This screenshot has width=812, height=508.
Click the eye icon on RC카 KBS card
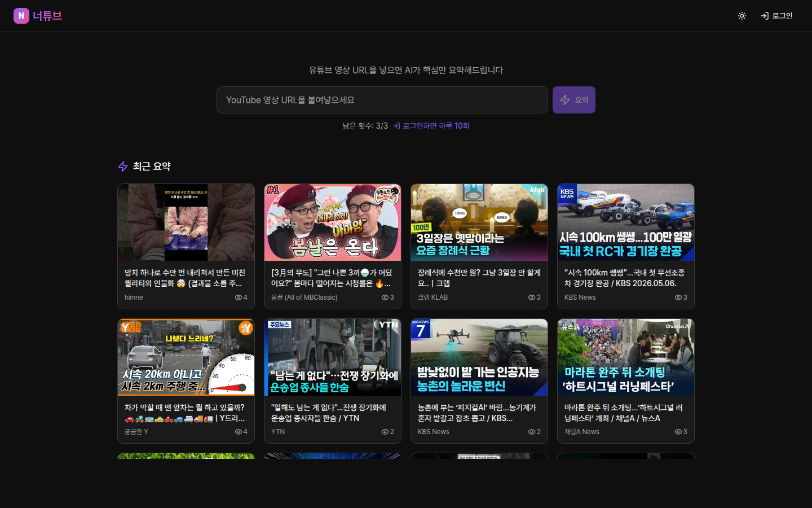pyautogui.click(x=678, y=297)
